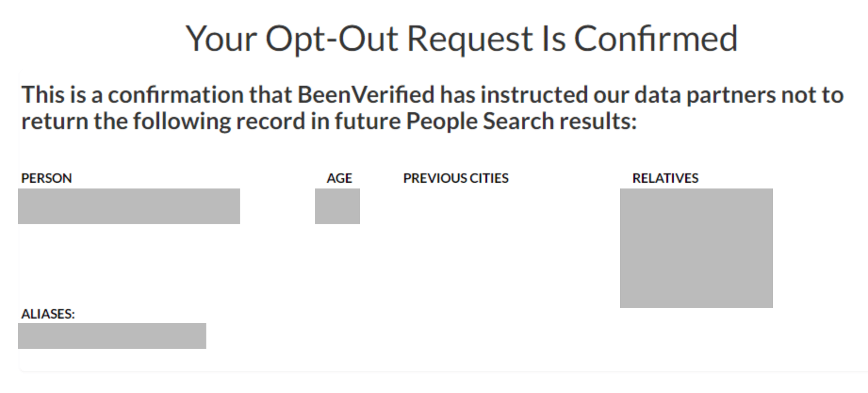Select the PREVIOUS CITIES column label
The image size is (868, 393).
(456, 178)
